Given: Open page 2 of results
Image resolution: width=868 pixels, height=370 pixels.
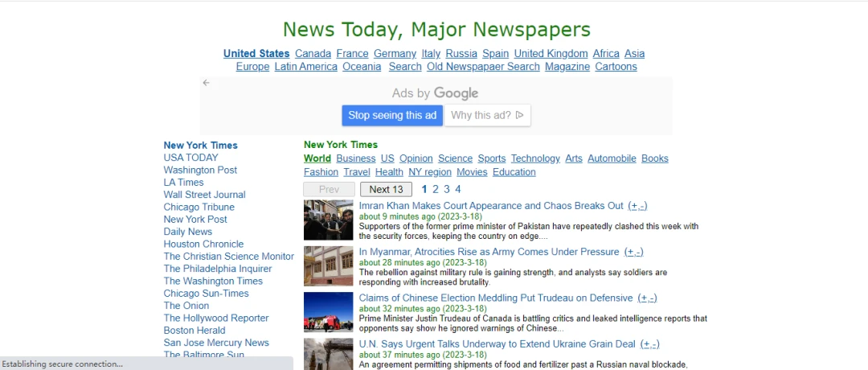Looking at the screenshot, I should click(x=436, y=190).
